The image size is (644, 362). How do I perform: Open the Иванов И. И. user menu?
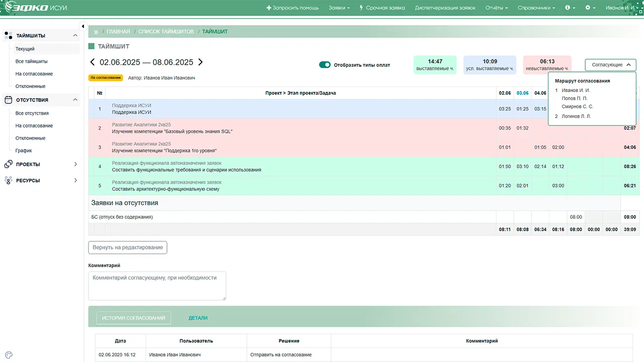point(622,8)
